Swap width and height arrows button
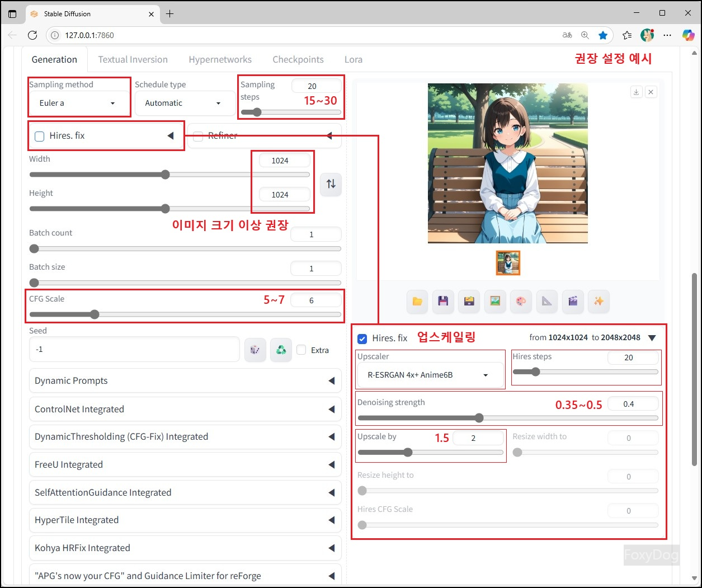Screen dimensions: 702x588 [331, 184]
